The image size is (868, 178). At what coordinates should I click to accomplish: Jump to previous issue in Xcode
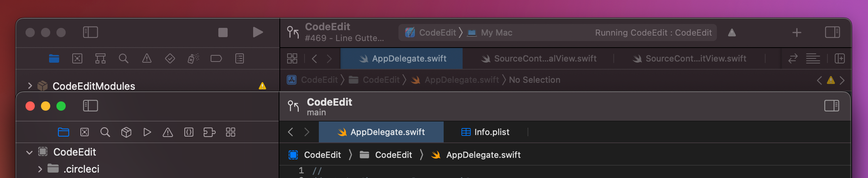coord(819,80)
